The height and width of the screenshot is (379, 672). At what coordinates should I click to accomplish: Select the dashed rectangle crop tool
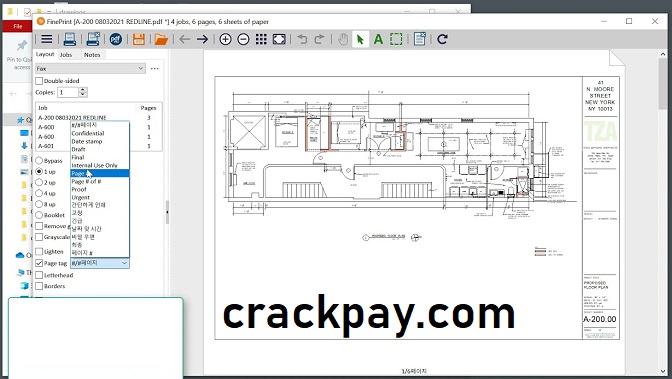point(396,39)
